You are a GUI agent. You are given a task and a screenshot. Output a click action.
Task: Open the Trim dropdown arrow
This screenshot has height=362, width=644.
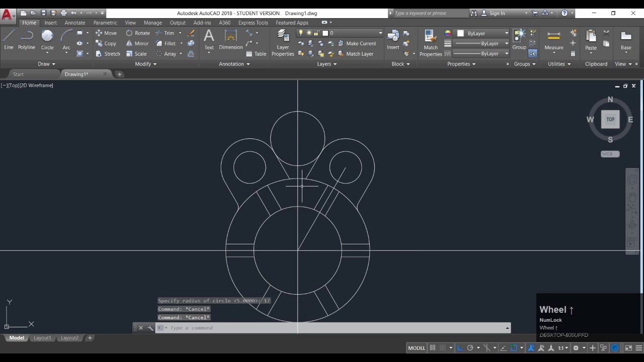[x=180, y=33]
